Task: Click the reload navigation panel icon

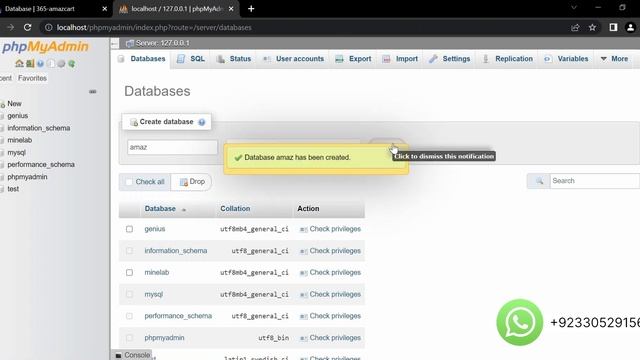Action: click(x=71, y=64)
